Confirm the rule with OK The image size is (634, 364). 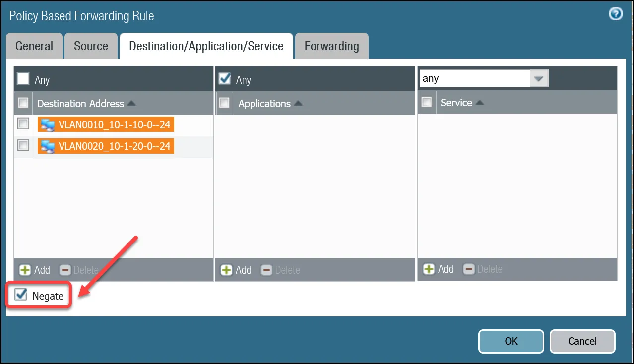pos(510,341)
